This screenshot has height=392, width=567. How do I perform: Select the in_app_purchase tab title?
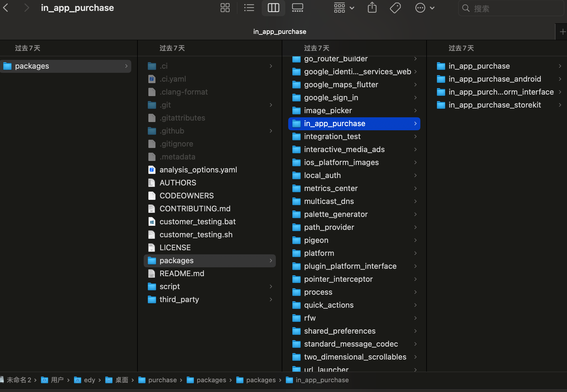coord(280,32)
